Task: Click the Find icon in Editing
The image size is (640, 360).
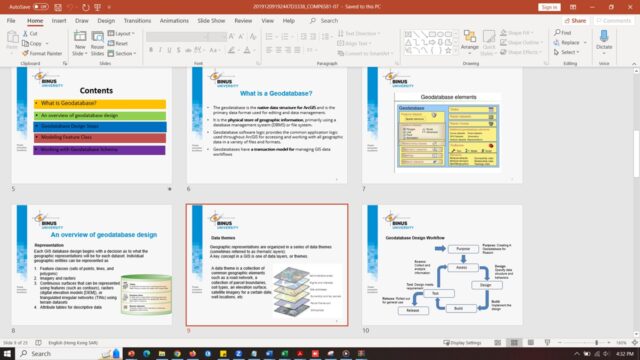Action: point(563,33)
